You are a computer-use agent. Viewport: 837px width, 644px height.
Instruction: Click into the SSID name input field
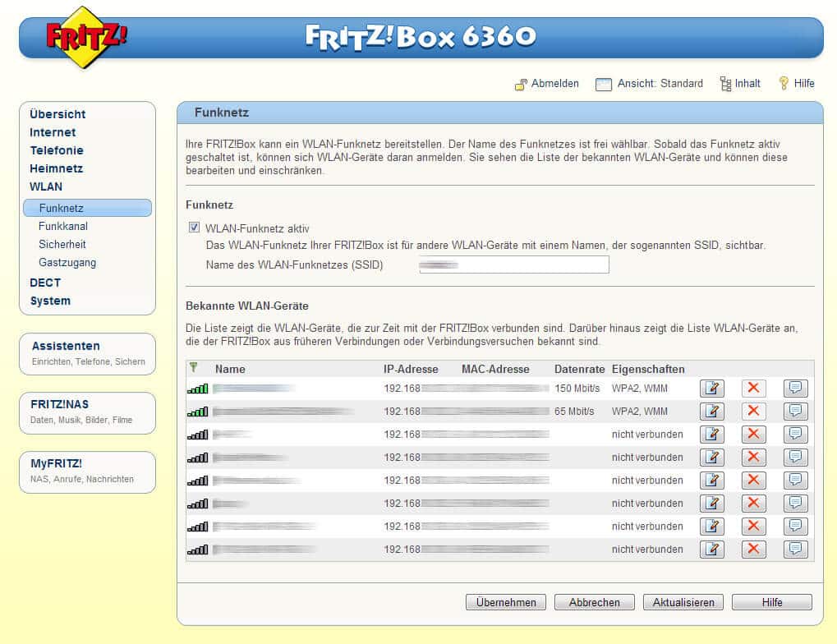click(x=514, y=264)
